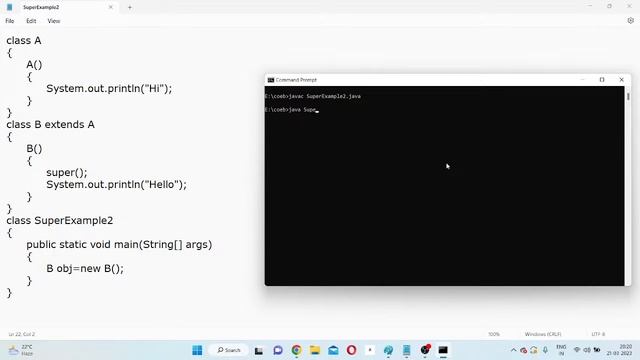This screenshot has width=640, height=360.
Task: Add a new Notepad tab
Action: tap(130, 7)
